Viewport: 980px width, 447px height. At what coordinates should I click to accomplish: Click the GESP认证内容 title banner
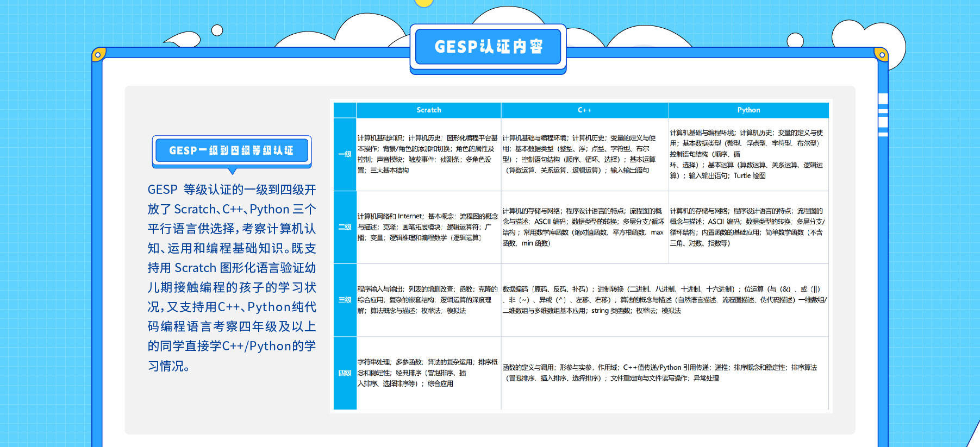click(488, 47)
